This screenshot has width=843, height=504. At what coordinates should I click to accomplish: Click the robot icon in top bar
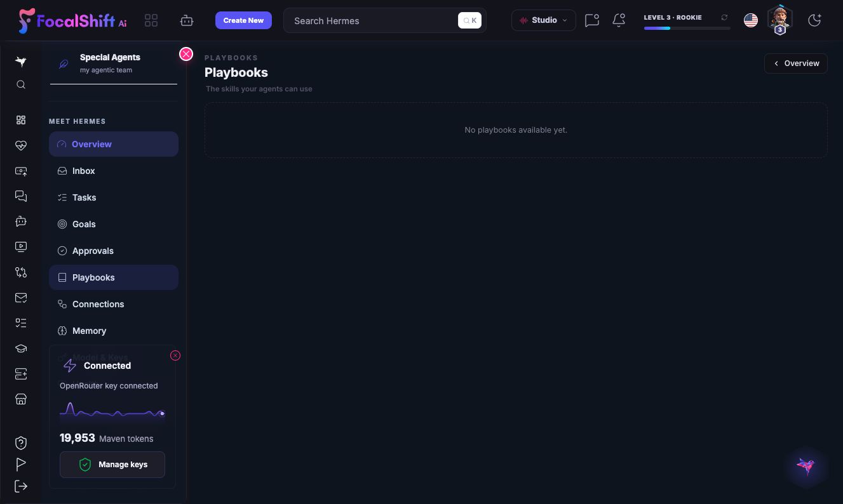[x=187, y=21]
